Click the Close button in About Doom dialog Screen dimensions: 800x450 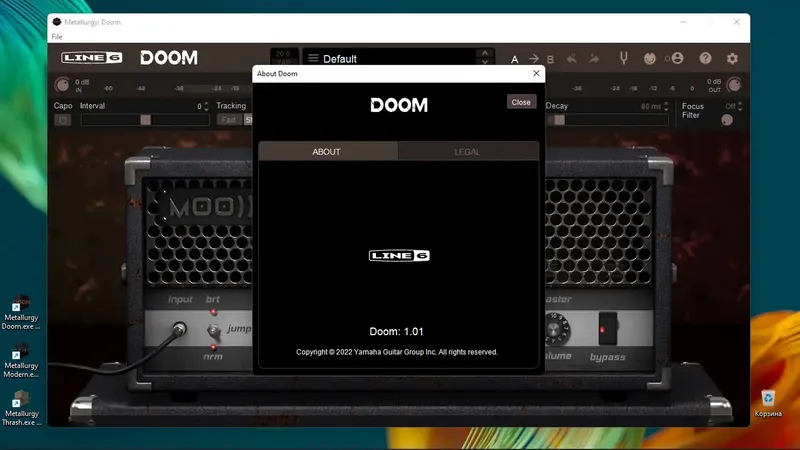521,102
